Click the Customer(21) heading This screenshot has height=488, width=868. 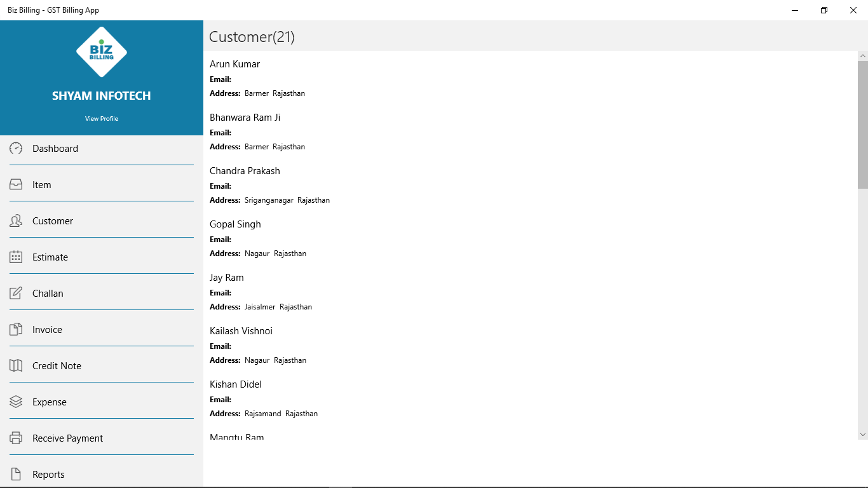(x=252, y=37)
